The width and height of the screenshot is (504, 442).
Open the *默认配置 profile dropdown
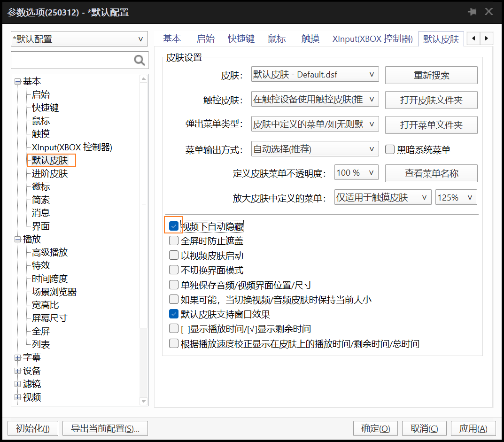(79, 39)
